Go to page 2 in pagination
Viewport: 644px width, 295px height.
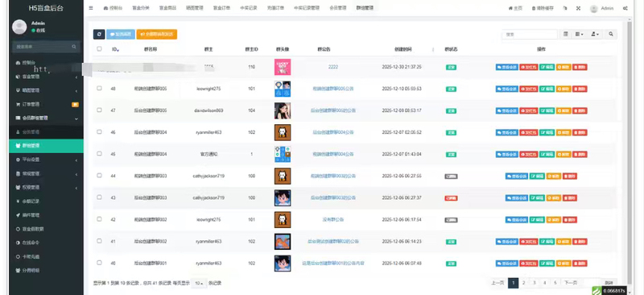click(x=524, y=283)
